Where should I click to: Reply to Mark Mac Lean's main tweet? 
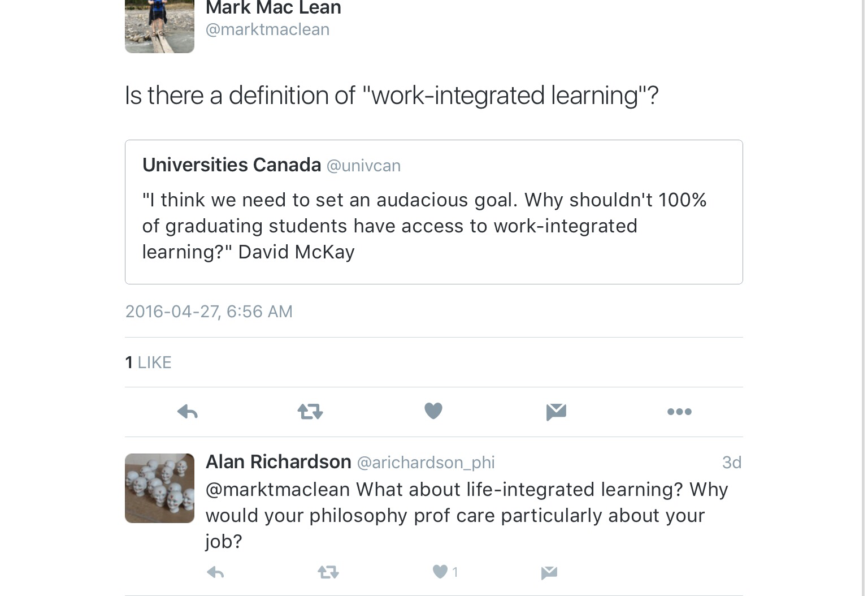188,412
